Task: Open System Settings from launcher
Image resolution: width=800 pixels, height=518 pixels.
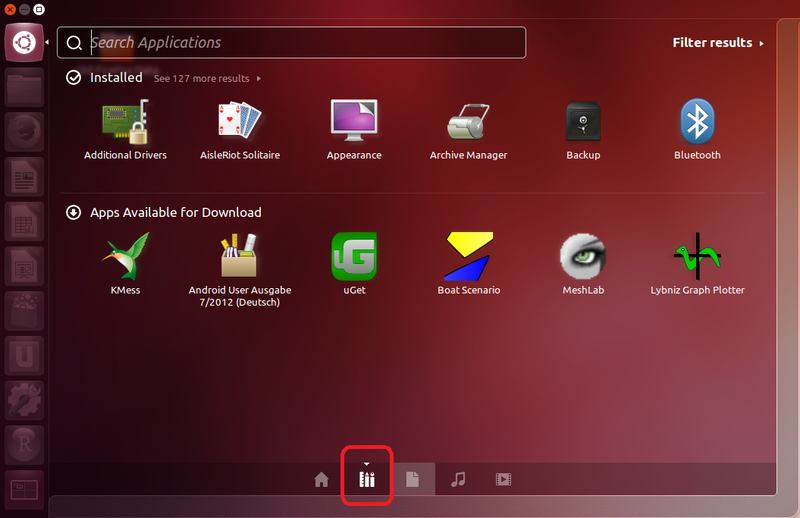Action: coord(24,400)
